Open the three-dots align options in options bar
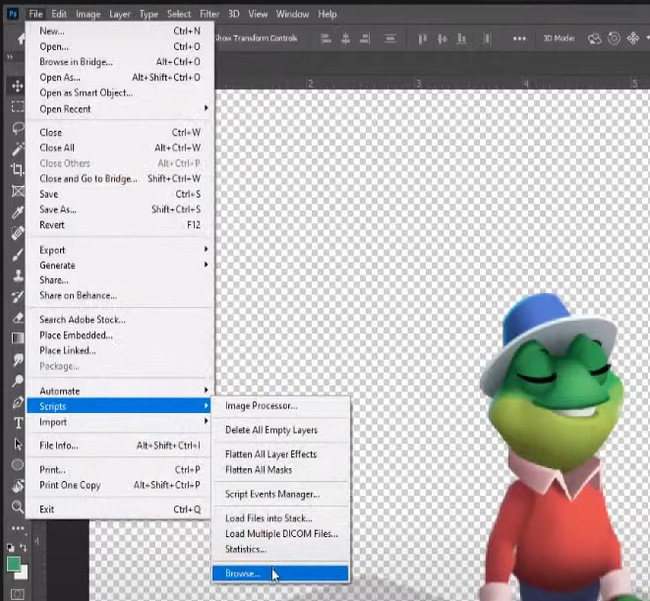This screenshot has height=601, width=650. (x=519, y=39)
